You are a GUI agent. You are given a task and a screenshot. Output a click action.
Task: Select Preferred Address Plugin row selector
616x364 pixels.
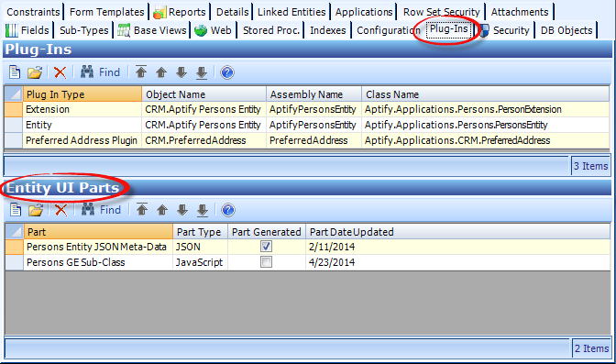[x=14, y=140]
